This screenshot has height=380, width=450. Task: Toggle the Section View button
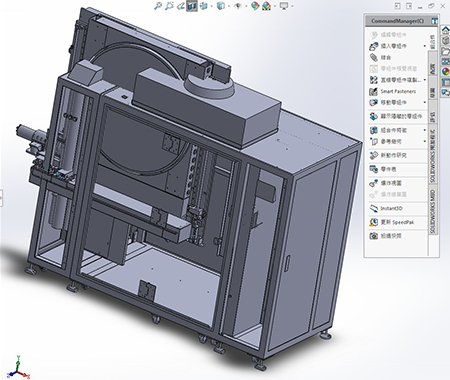click(192, 6)
